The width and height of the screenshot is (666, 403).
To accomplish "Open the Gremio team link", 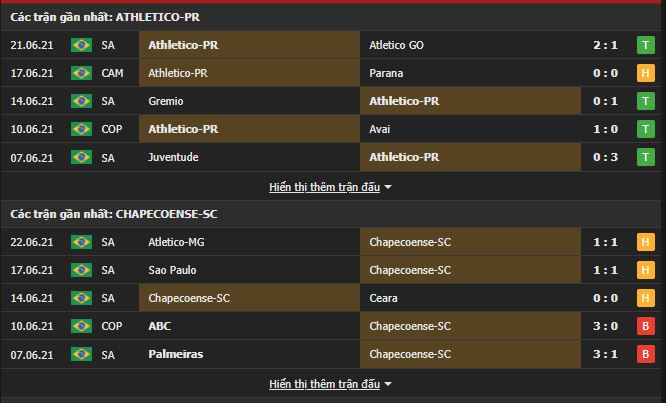I will pyautogui.click(x=165, y=101).
